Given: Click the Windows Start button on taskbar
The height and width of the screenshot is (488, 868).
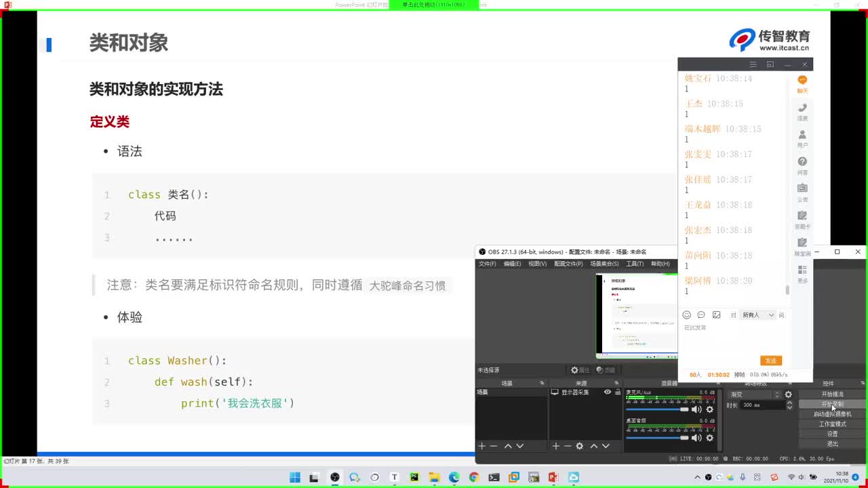Looking at the screenshot, I should point(295,477).
